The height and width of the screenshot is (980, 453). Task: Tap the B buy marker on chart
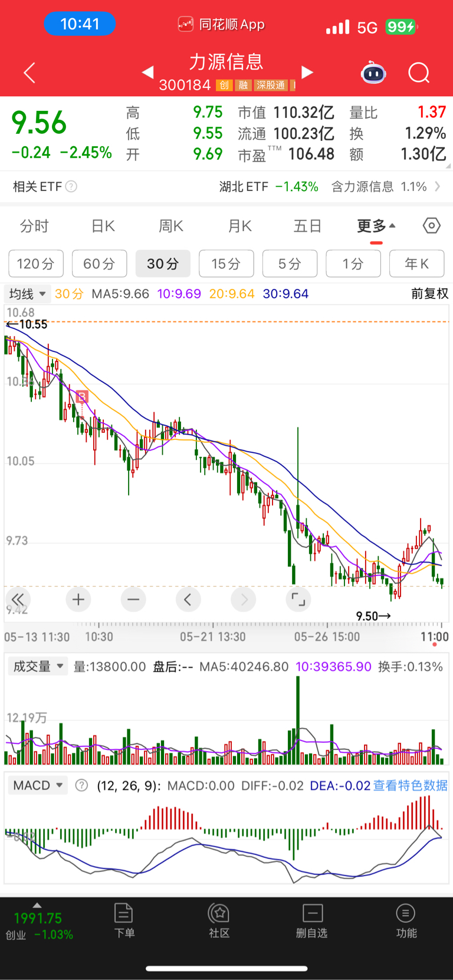point(82,397)
